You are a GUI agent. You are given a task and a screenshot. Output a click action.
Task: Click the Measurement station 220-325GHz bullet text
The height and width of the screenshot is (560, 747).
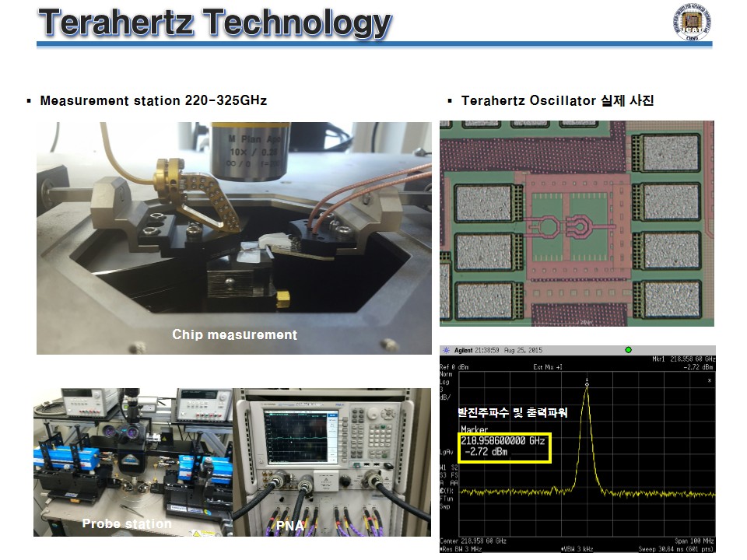click(x=153, y=100)
